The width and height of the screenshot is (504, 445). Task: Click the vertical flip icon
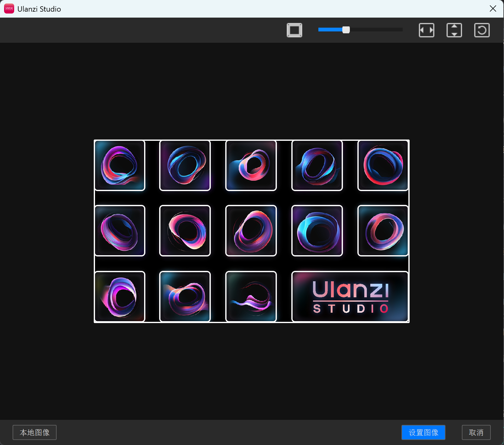pyautogui.click(x=454, y=30)
